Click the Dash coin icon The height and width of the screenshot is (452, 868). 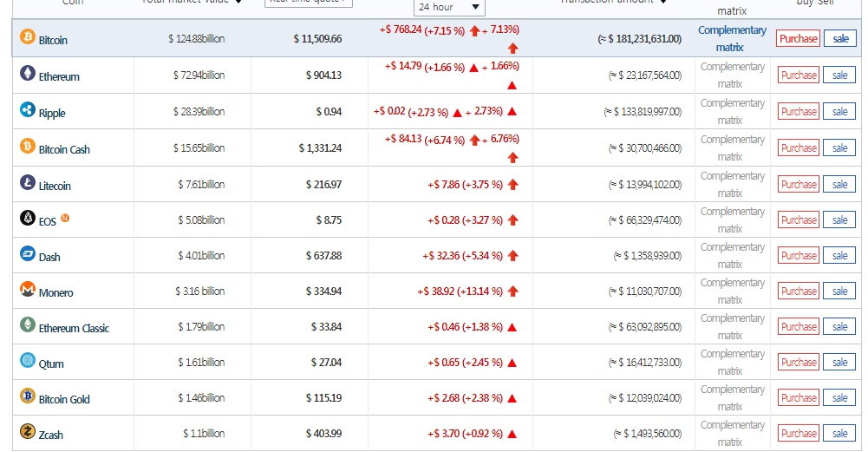pyautogui.click(x=28, y=254)
